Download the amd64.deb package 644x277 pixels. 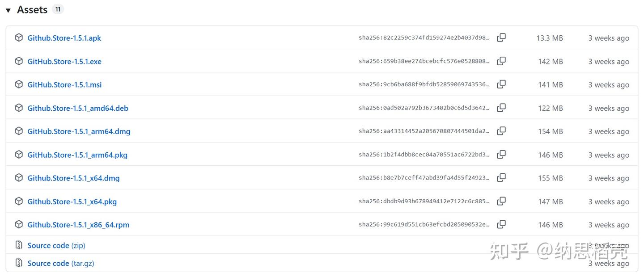78,108
